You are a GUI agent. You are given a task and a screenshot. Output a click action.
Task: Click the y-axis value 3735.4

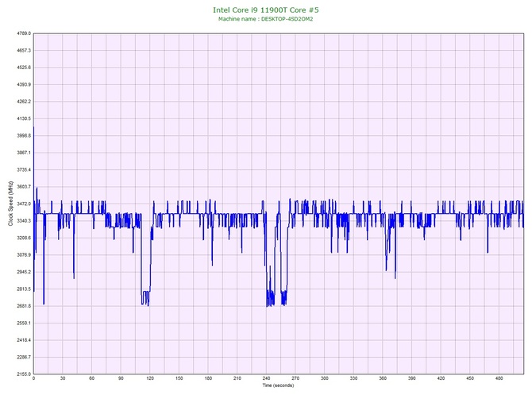point(24,170)
